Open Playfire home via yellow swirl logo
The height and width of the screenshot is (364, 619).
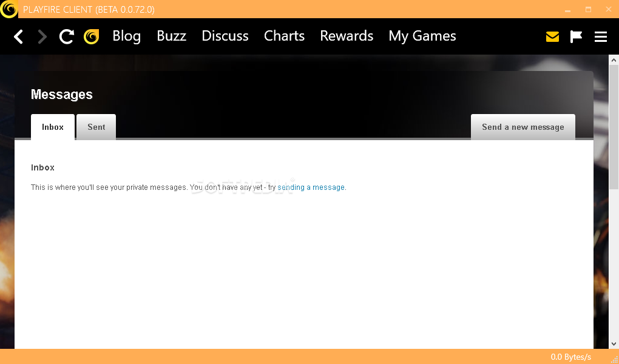click(x=91, y=36)
